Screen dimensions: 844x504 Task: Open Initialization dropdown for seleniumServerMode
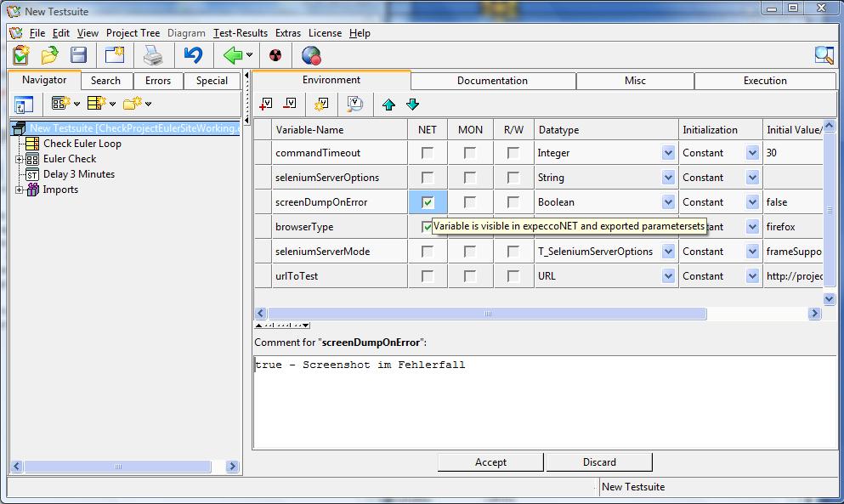click(752, 252)
